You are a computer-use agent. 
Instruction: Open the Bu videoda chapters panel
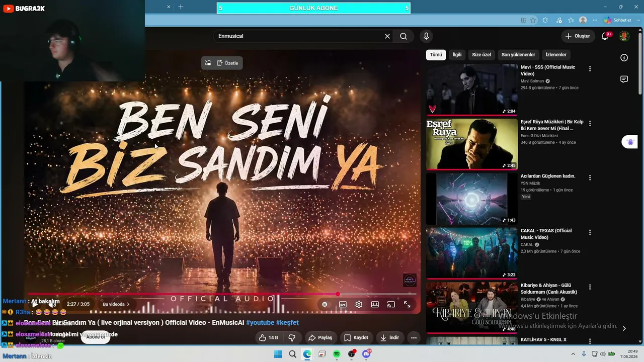(116, 304)
